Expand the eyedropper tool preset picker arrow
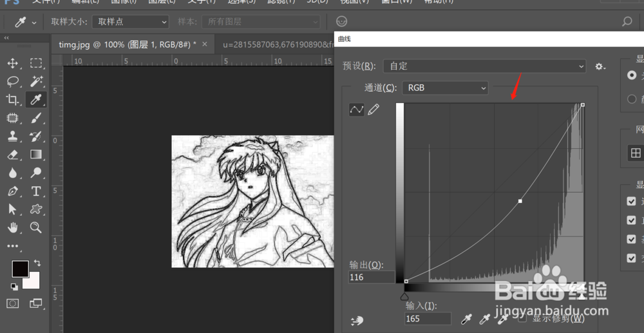 [35, 22]
